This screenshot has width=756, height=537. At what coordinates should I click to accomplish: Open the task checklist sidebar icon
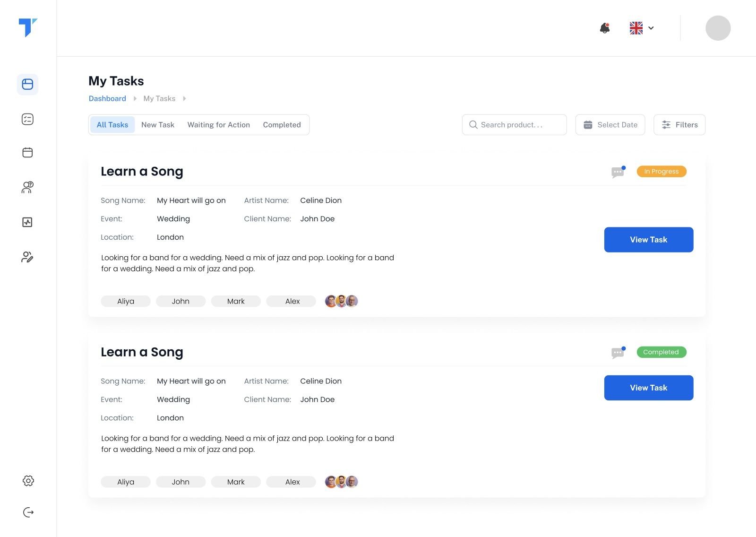[27, 119]
